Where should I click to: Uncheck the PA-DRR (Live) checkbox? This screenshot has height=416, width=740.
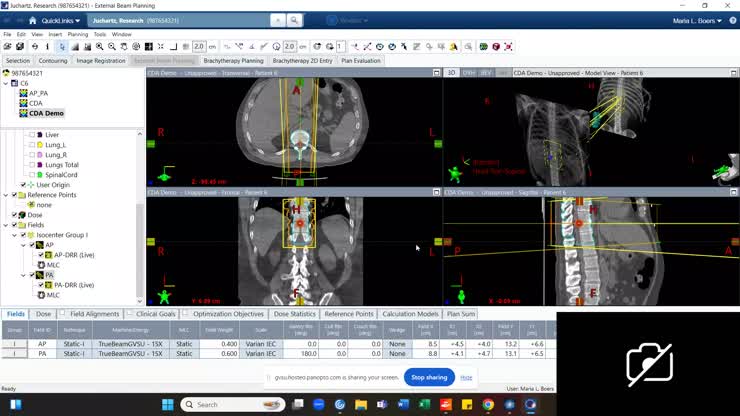point(41,285)
